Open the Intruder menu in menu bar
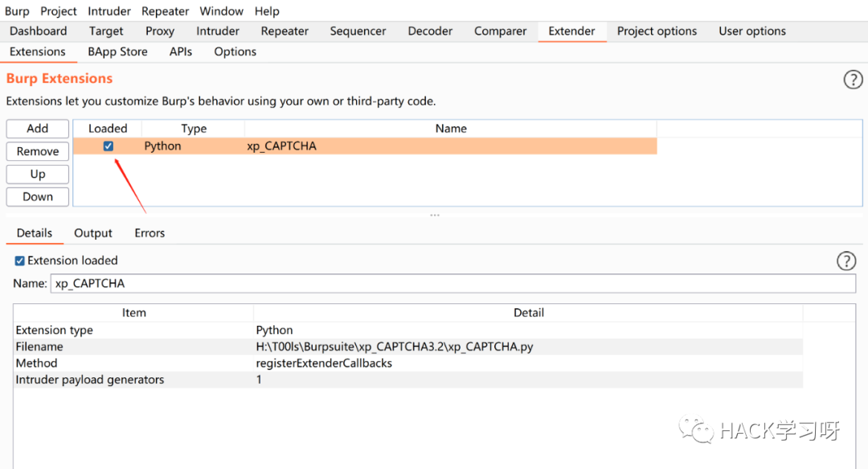 109,11
